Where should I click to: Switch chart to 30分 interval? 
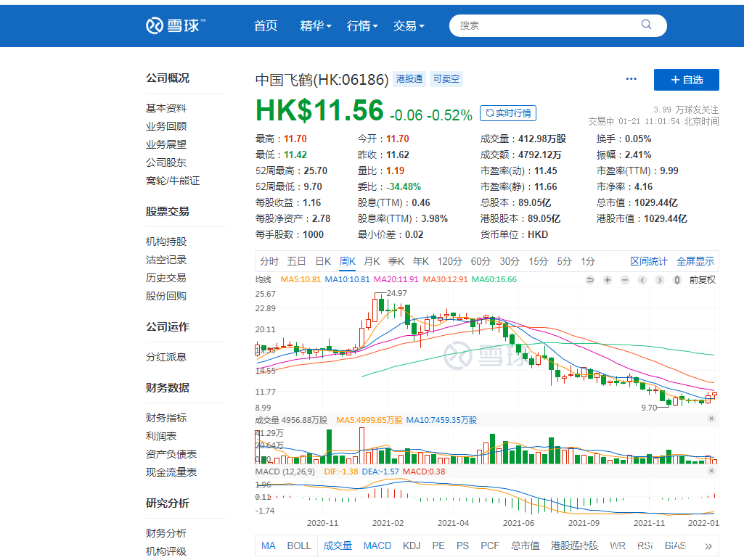(x=510, y=261)
